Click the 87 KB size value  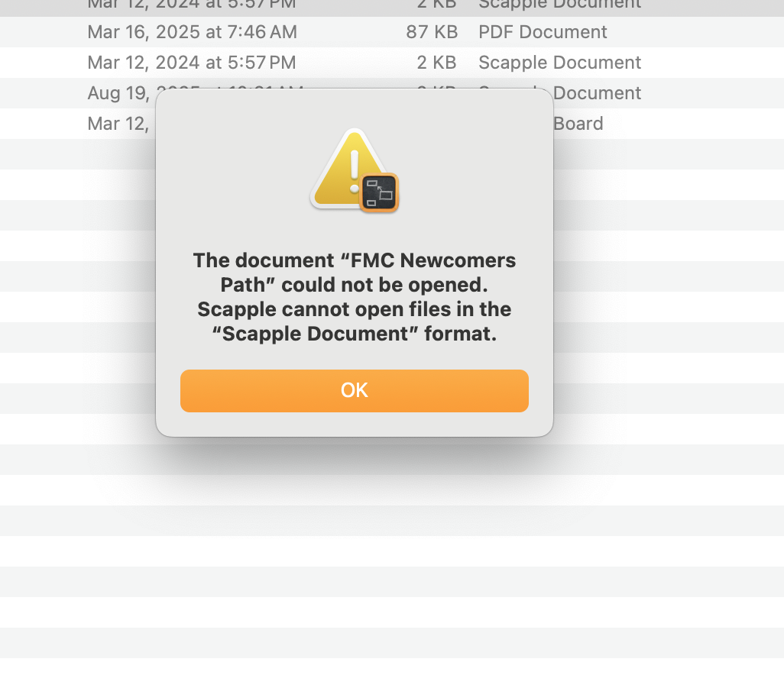coord(432,32)
